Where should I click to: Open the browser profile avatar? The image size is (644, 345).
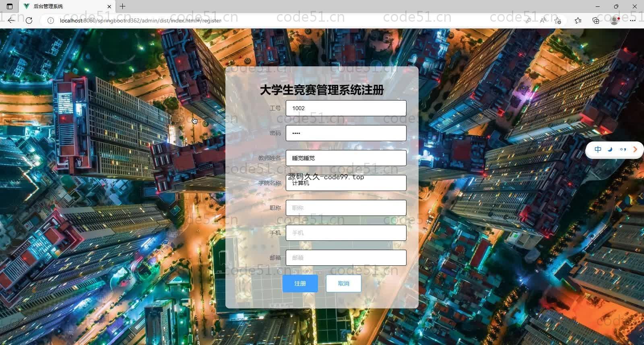tap(615, 21)
